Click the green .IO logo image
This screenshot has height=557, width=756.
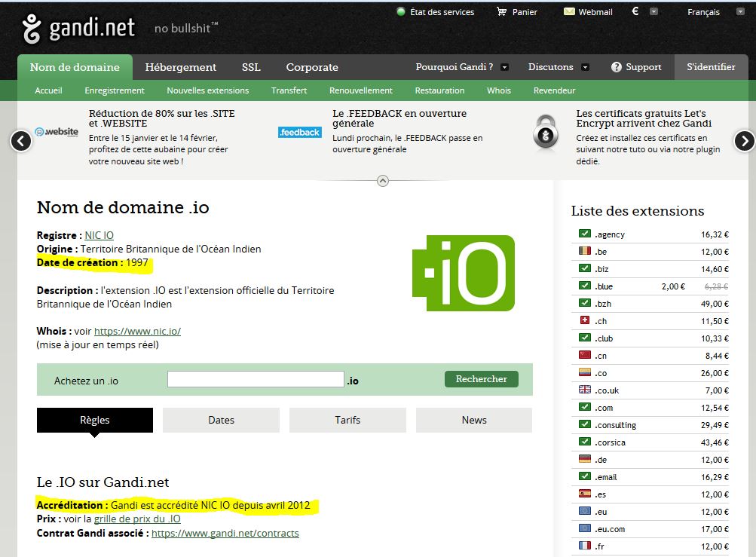(464, 273)
